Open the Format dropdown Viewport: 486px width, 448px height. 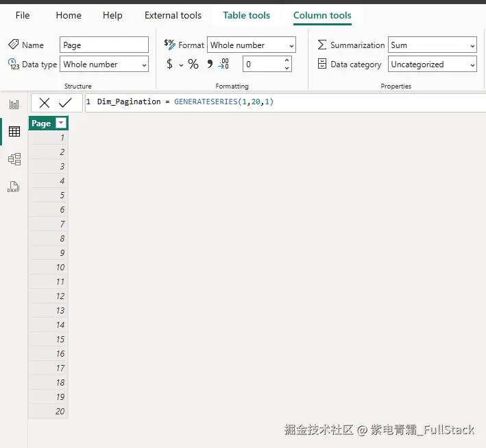click(252, 45)
